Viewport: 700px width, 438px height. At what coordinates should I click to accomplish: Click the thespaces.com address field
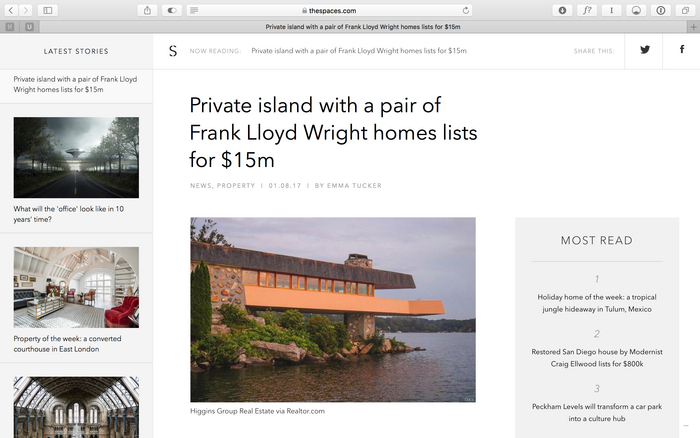pyautogui.click(x=329, y=10)
